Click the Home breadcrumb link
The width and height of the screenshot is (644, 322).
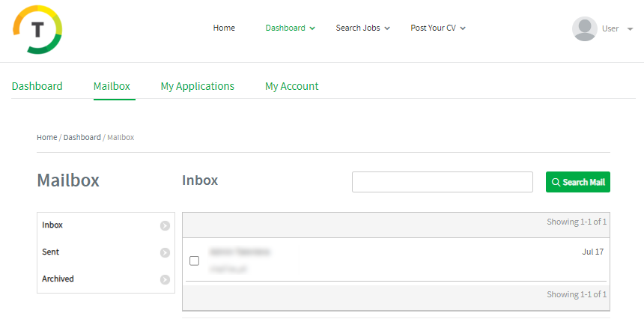[46, 138]
